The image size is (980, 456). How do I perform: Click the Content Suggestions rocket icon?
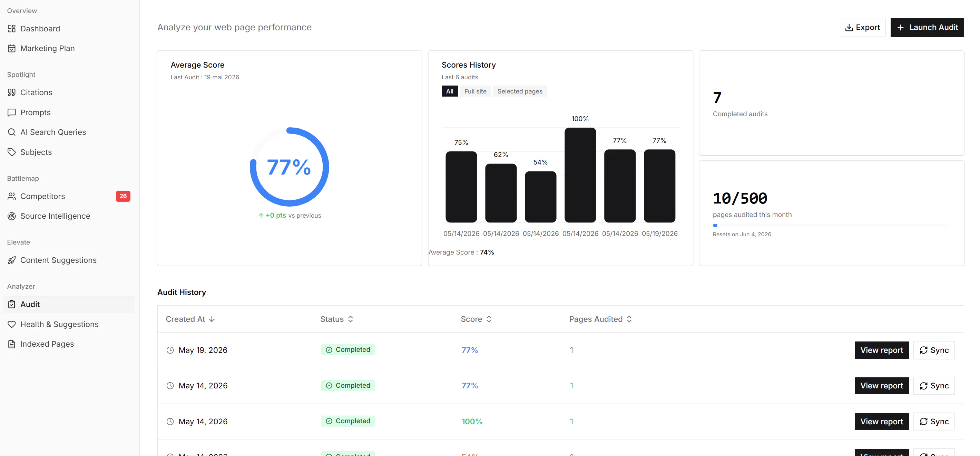[11, 260]
